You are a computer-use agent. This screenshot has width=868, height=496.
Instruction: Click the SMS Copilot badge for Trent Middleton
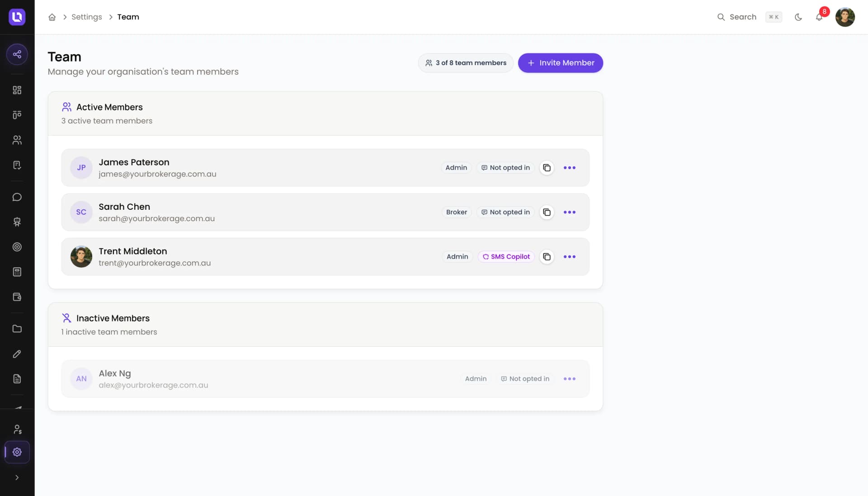[x=506, y=257]
